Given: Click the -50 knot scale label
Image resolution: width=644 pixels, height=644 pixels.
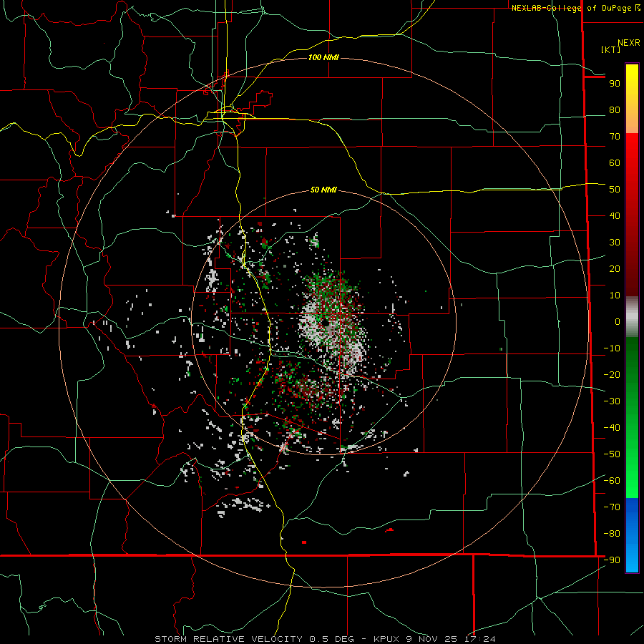Looking at the screenshot, I should coord(612,454).
